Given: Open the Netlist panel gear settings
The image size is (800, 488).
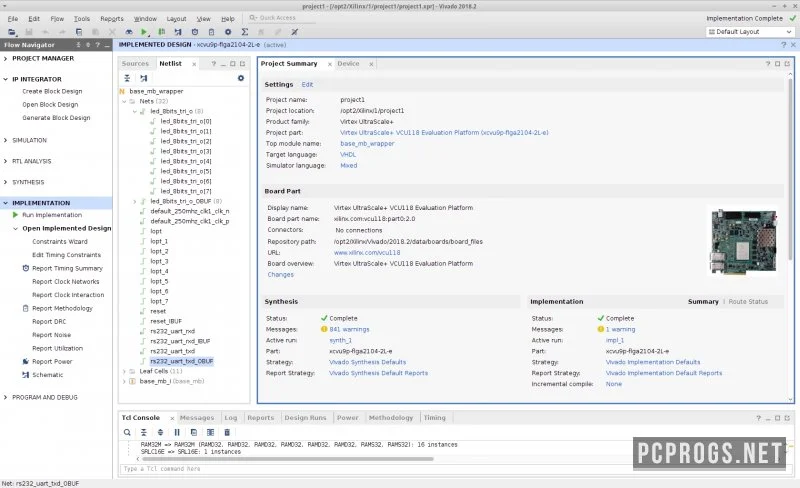Looking at the screenshot, I should click(x=241, y=78).
